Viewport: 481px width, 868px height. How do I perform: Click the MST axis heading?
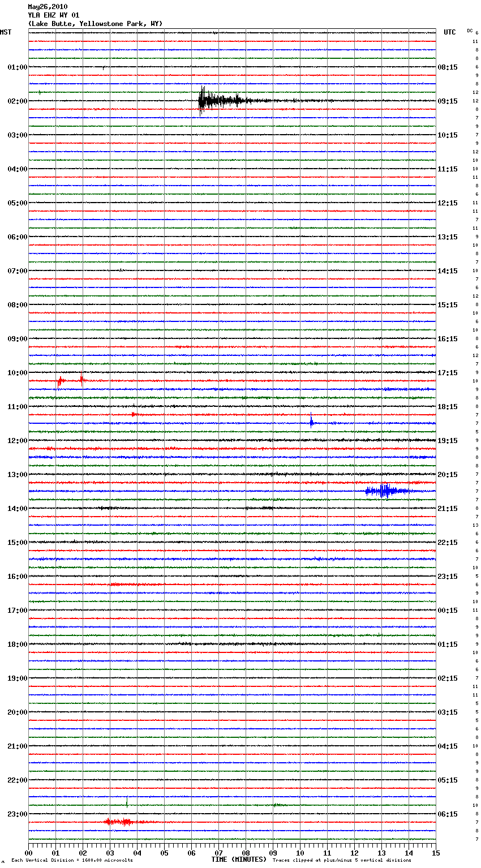6,32
